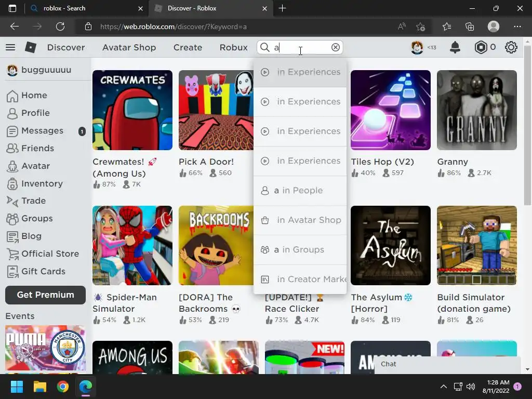Open PUMA Manchester City event banner

pyautogui.click(x=46, y=348)
